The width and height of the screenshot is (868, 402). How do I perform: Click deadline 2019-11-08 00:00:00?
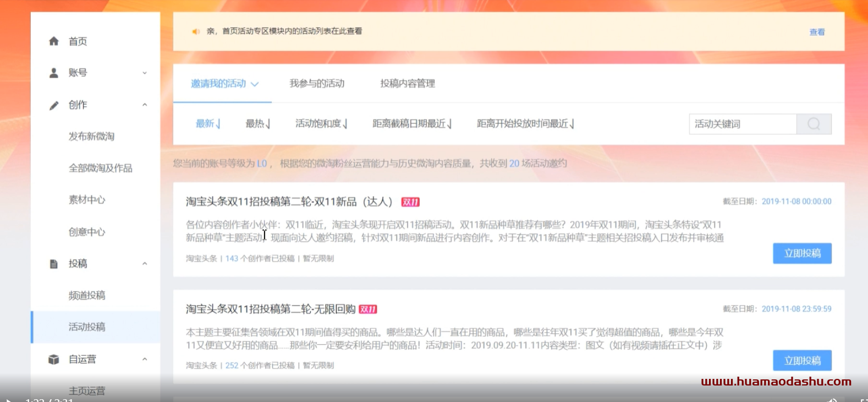[796, 202]
